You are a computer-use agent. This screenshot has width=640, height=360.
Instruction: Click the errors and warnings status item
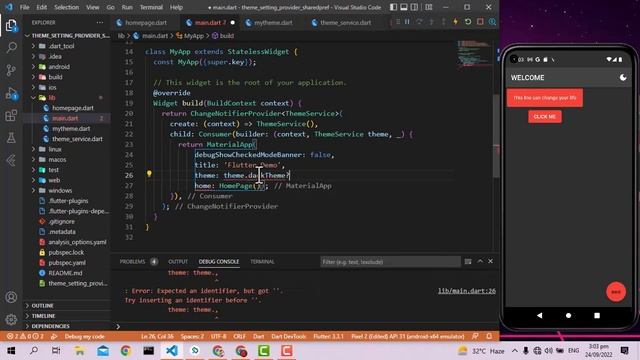click(x=25, y=336)
